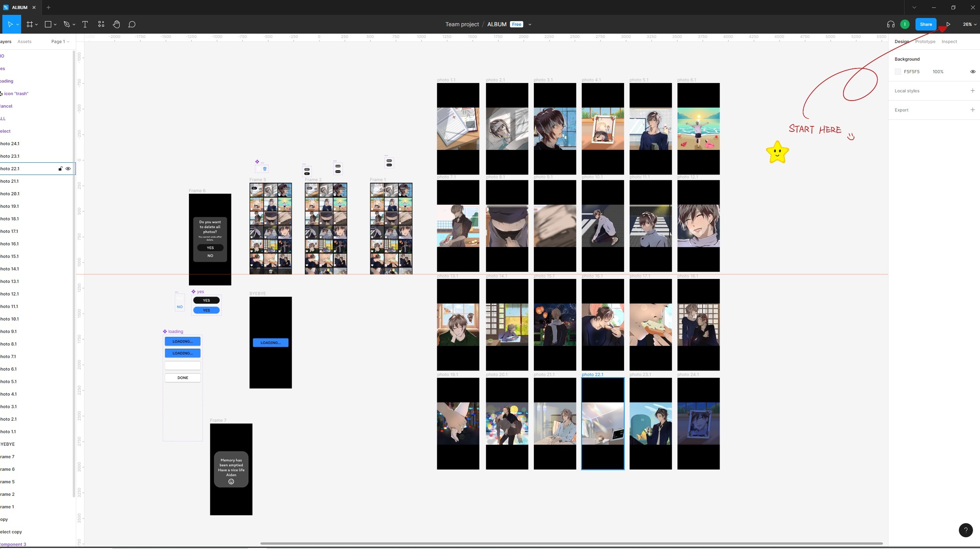
Task: Present the prototype with play icon
Action: [948, 24]
